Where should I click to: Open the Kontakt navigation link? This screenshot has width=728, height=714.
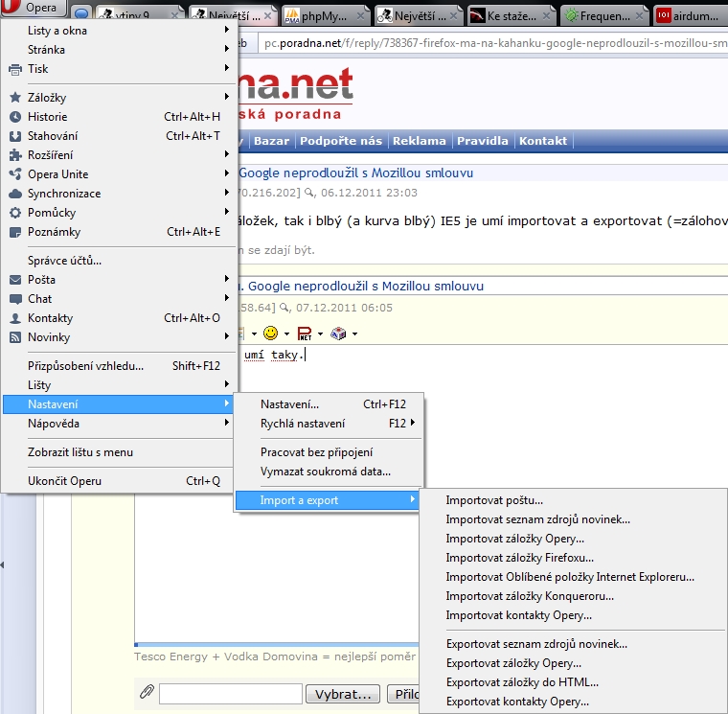(x=543, y=141)
